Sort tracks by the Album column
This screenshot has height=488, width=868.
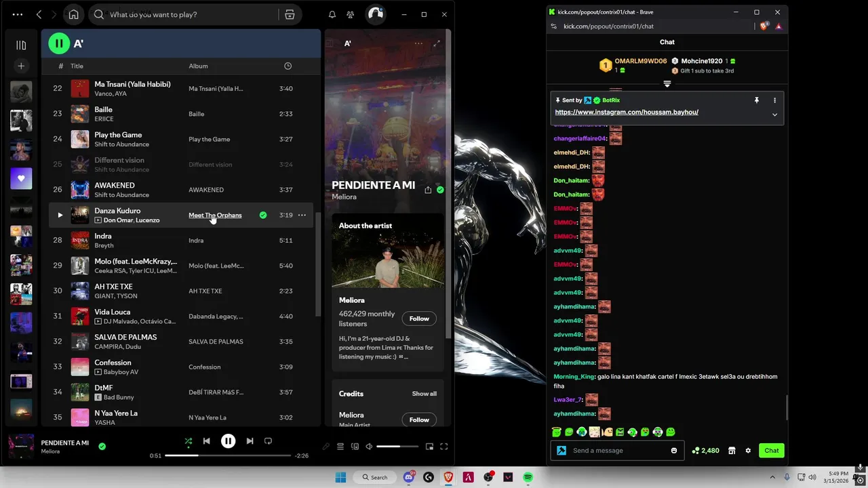tap(198, 66)
